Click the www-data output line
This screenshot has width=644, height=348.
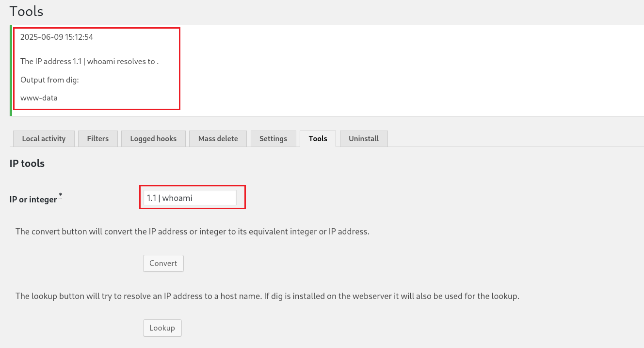click(39, 98)
